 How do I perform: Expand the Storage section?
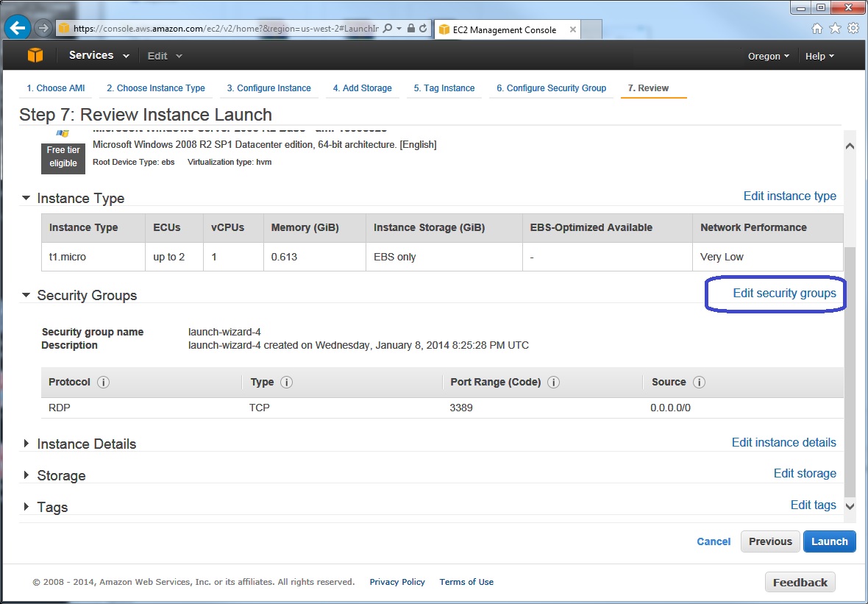(x=26, y=475)
